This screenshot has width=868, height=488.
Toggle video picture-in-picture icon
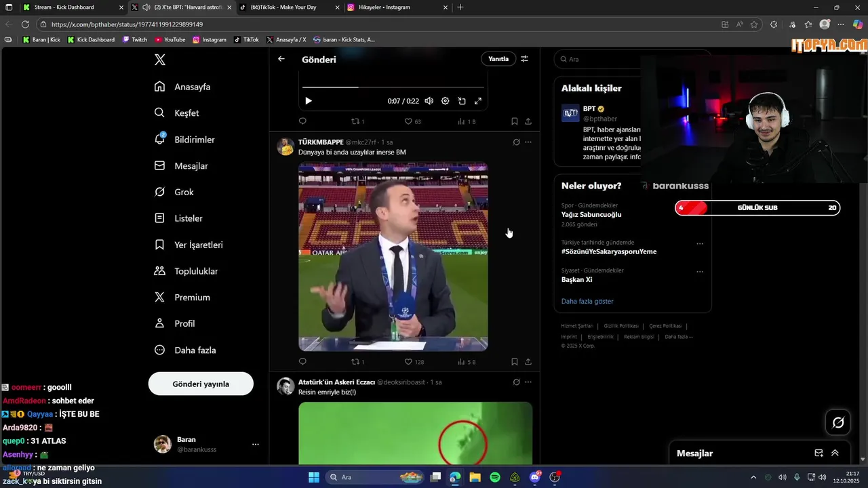(x=462, y=101)
